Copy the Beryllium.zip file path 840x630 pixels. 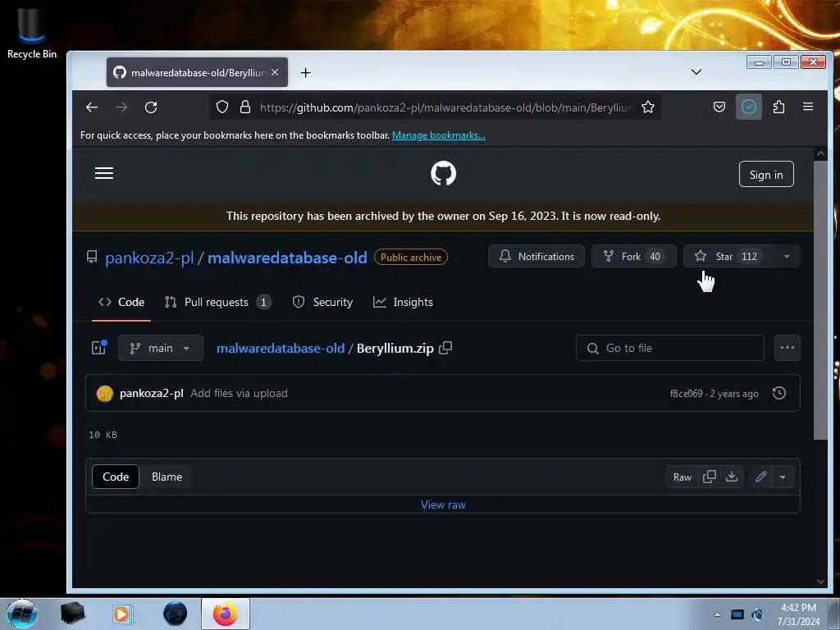[445, 348]
